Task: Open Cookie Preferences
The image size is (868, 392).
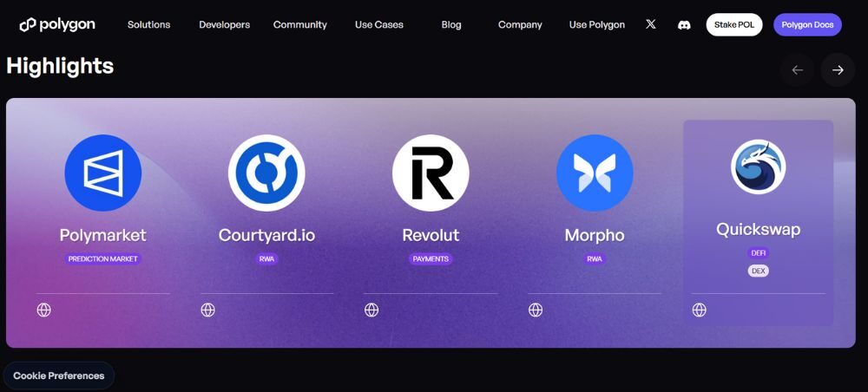Action: [59, 376]
